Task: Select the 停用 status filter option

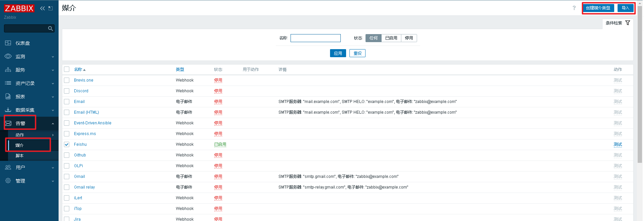Action: [409, 38]
